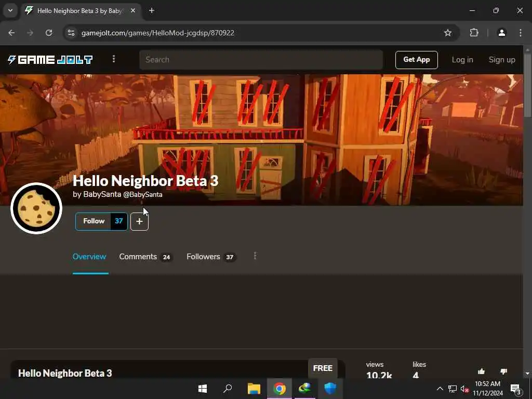Click the thumbs down dislike icon

pyautogui.click(x=503, y=371)
